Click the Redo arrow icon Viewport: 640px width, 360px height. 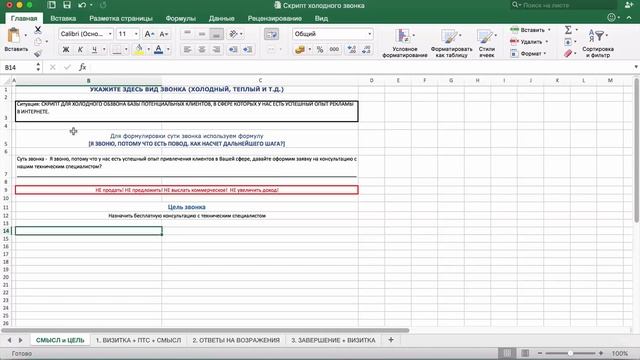pos(103,5)
